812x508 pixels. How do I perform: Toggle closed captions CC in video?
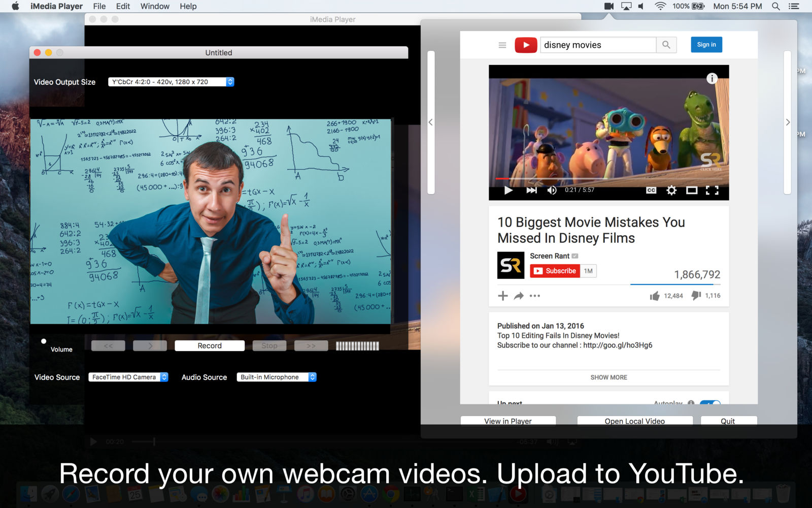651,190
